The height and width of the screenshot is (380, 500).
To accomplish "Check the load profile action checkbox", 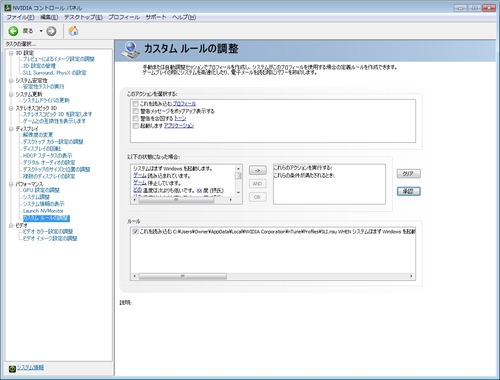I will [x=135, y=104].
